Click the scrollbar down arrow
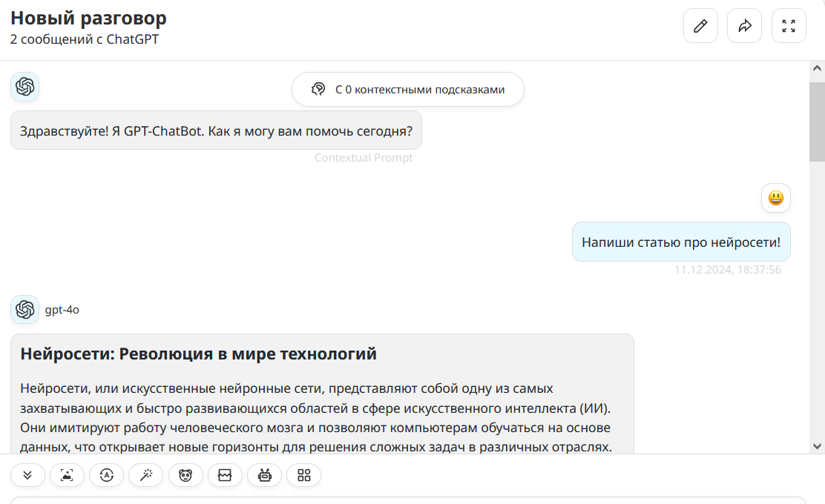825x504 pixels. point(817,446)
